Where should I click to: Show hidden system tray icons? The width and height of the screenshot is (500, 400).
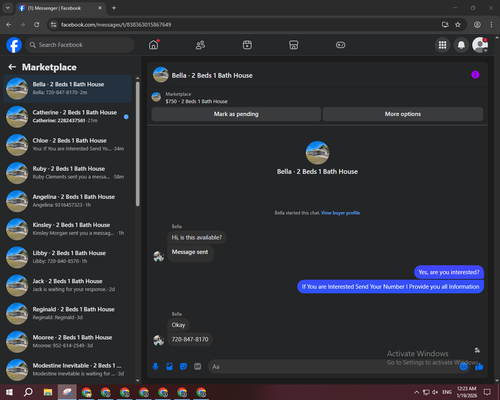coord(417,392)
